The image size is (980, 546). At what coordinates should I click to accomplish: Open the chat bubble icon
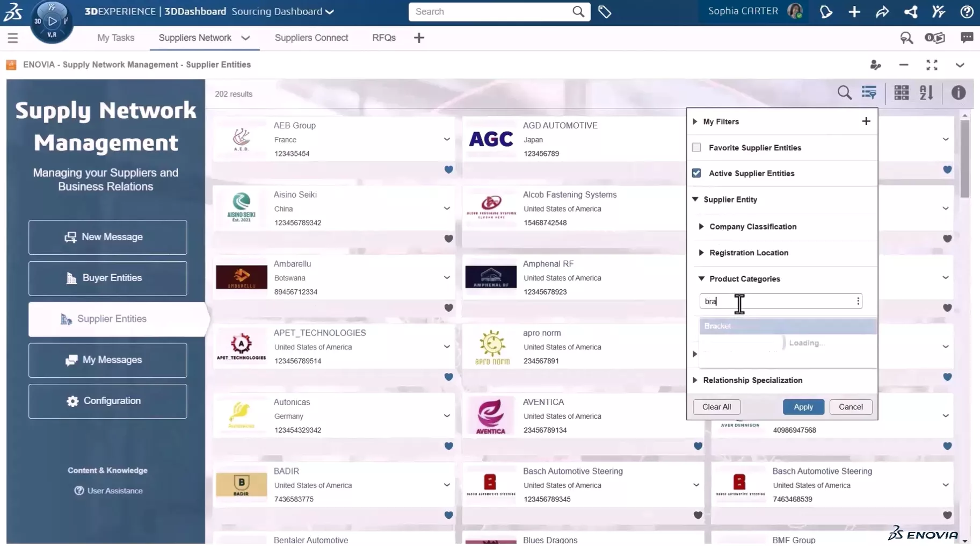(x=967, y=37)
